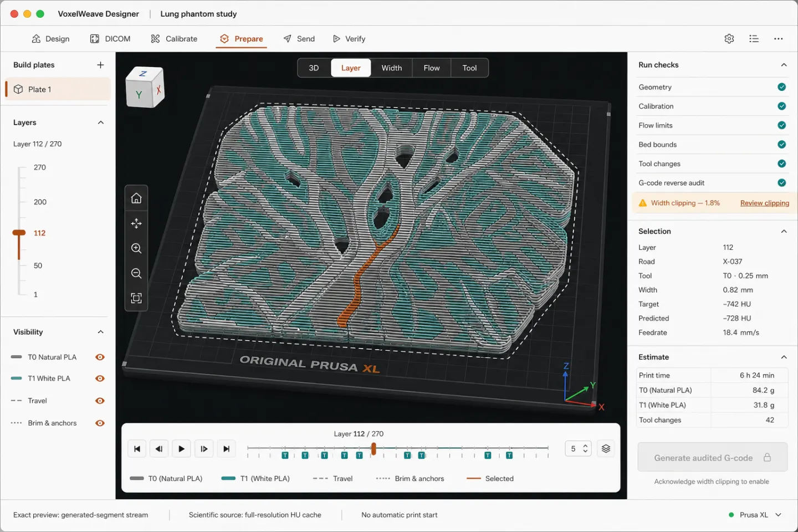Zoom in on the viewport
The image size is (798, 532).
[136, 248]
